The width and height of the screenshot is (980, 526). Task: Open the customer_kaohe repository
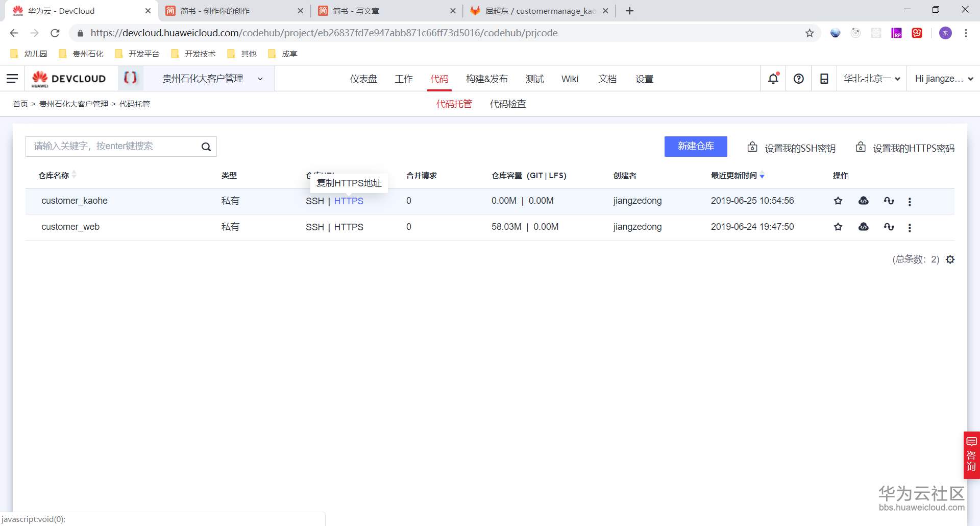click(x=75, y=201)
